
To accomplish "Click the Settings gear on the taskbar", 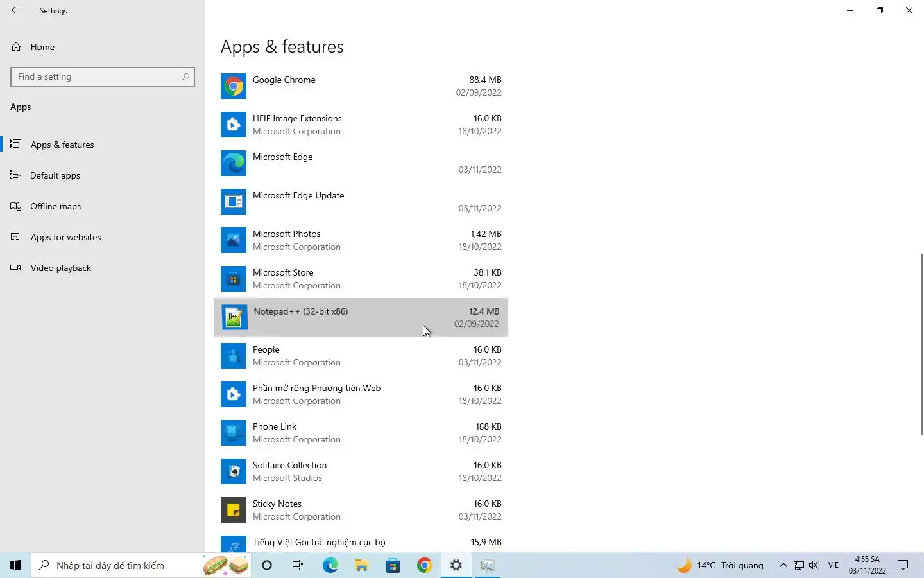I will (456, 565).
